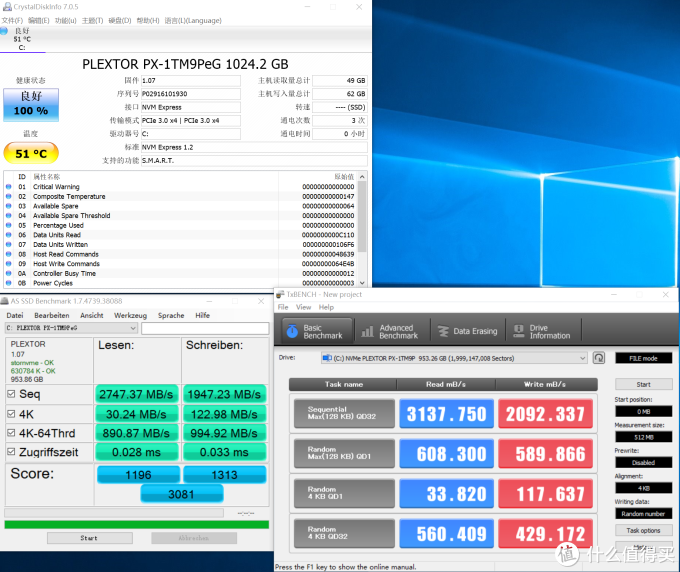Click SMART list vertical scrollbar thumb
Screen dimensions: 680x572
coord(362,217)
